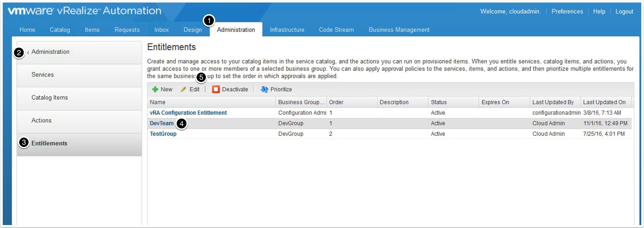644x228 pixels.
Task: Open Catalog Items in the sidebar
Action: click(50, 98)
